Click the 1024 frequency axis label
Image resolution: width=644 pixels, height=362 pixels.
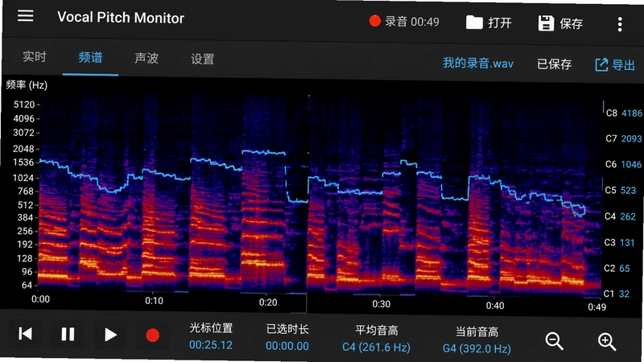tap(23, 178)
